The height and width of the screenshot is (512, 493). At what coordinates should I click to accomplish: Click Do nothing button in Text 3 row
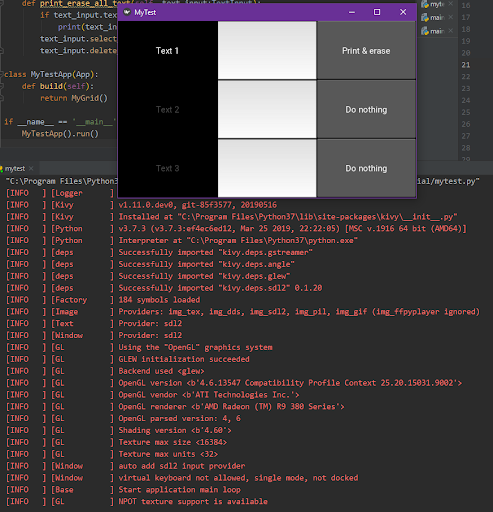coord(366,168)
